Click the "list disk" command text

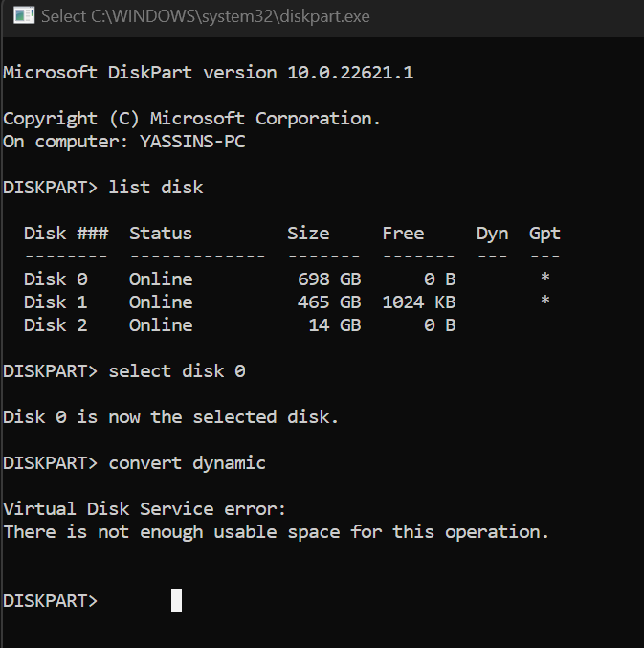tap(156, 188)
